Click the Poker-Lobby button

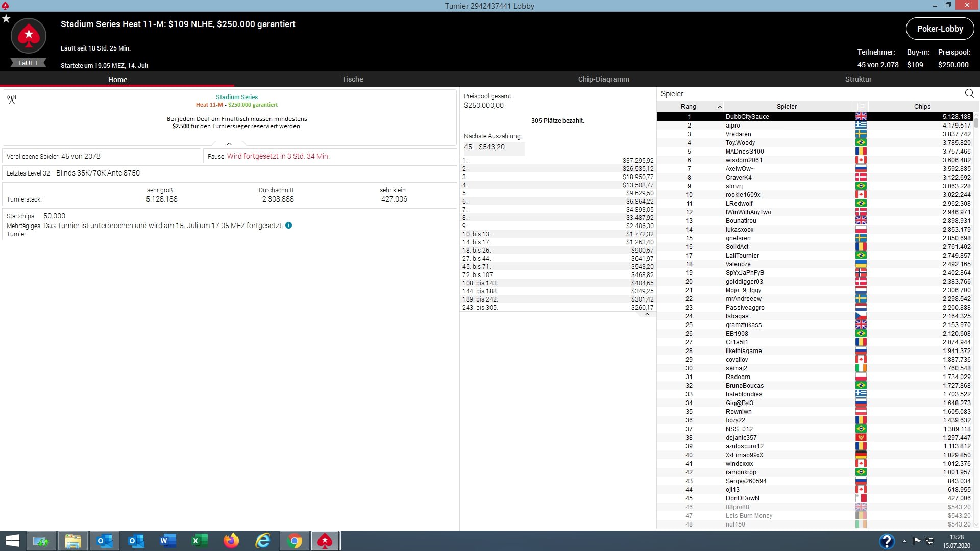point(940,29)
